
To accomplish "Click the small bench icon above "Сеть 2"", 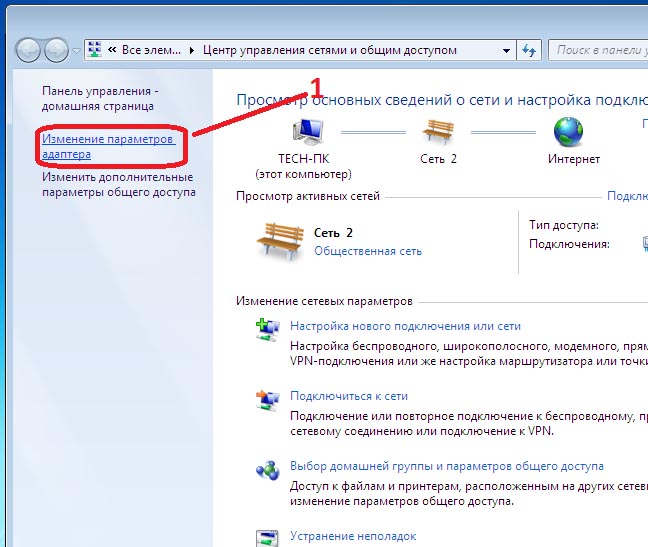I will tap(438, 131).
